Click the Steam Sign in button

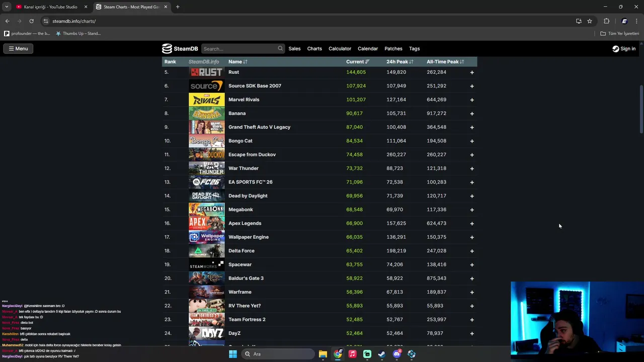point(624,49)
